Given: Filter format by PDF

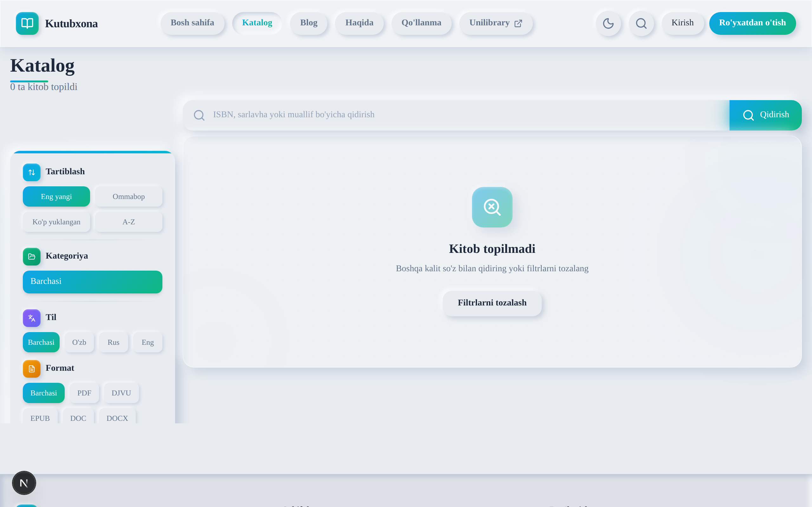Looking at the screenshot, I should point(84,393).
